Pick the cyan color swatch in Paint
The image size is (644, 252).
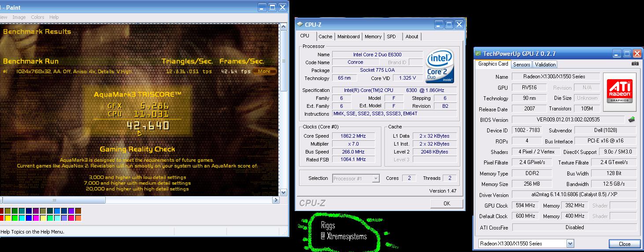[22, 218]
